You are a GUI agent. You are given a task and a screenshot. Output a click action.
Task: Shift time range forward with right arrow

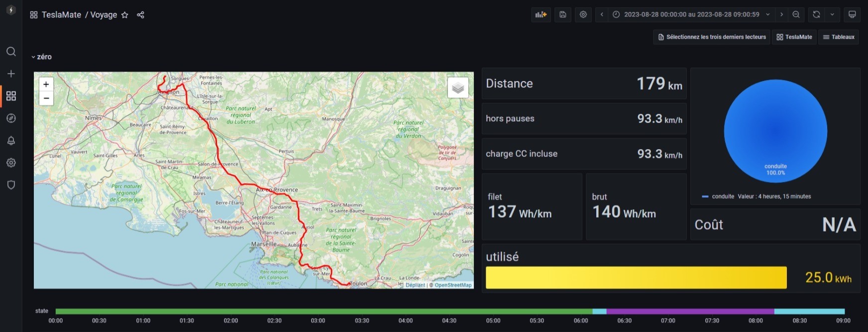(x=781, y=14)
